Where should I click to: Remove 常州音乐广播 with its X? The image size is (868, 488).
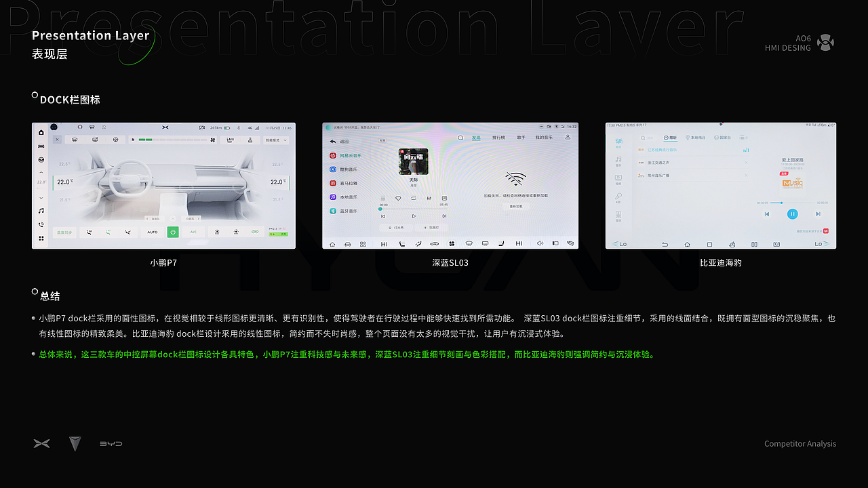click(x=746, y=176)
